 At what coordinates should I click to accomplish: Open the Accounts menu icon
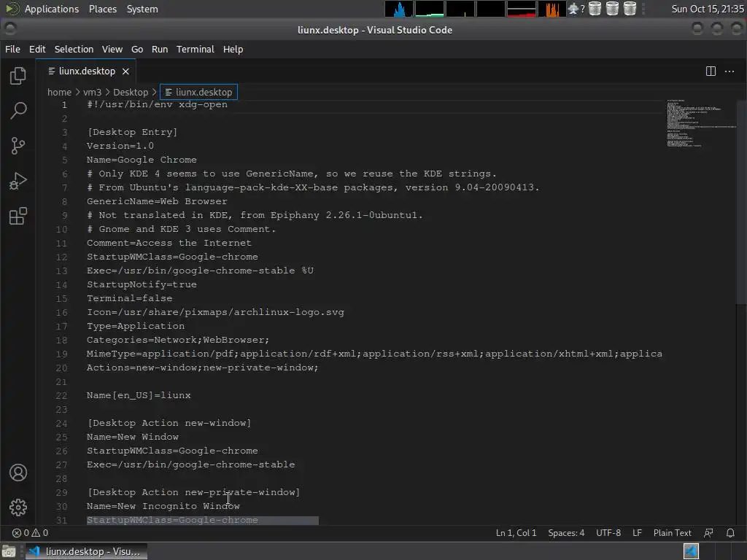18,472
